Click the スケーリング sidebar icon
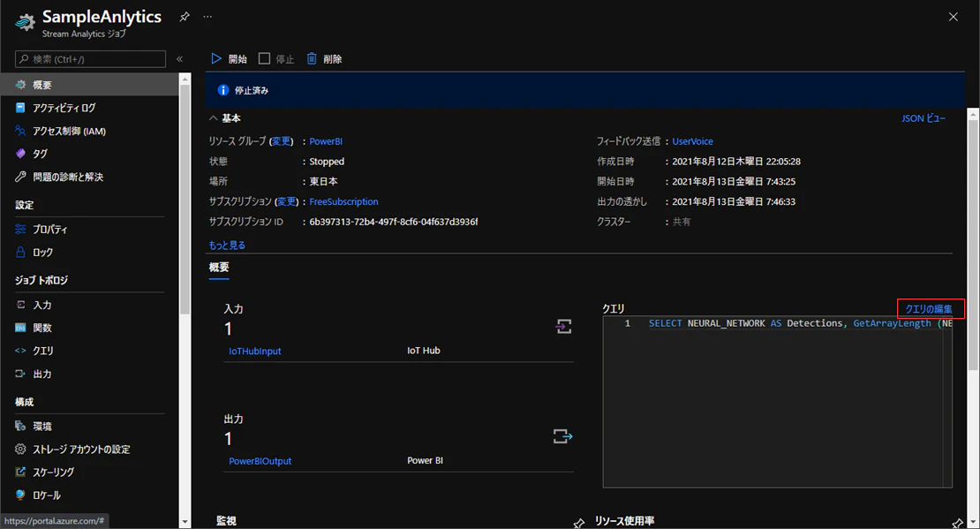 click(20, 472)
